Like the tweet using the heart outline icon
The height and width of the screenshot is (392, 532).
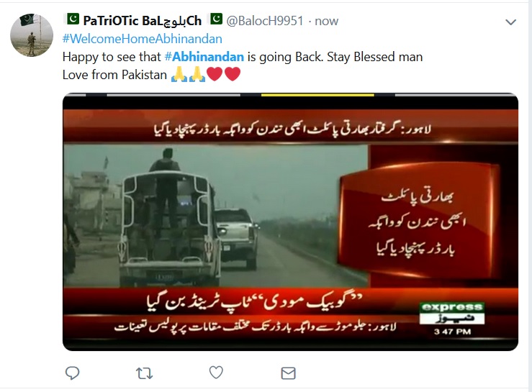(216, 373)
